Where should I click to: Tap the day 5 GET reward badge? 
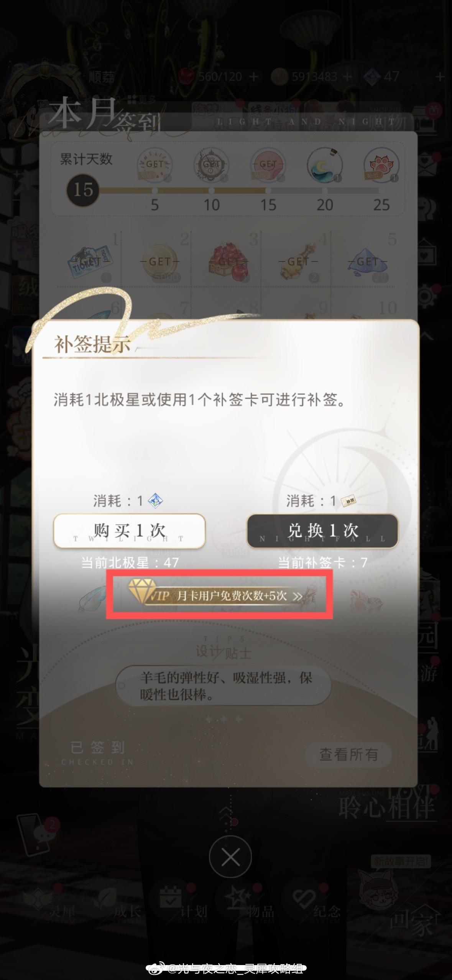[155, 165]
